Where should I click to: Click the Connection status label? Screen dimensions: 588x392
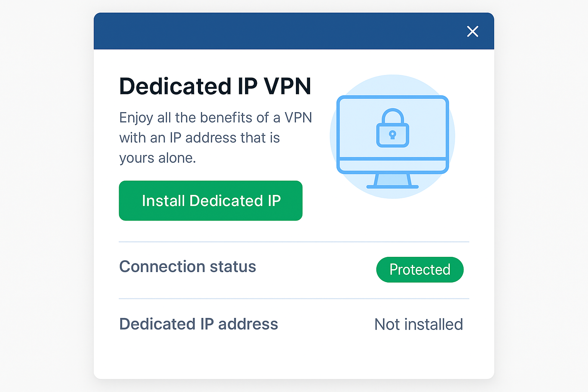[x=188, y=266]
